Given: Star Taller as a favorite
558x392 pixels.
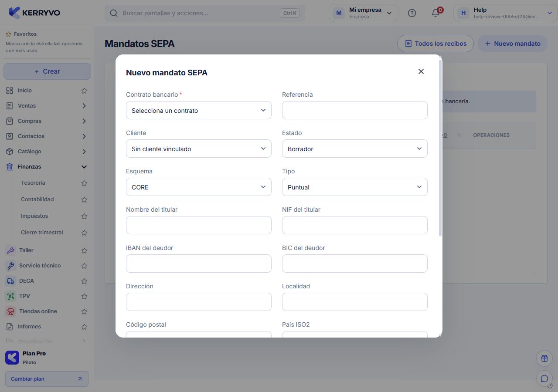Looking at the screenshot, I should point(85,250).
